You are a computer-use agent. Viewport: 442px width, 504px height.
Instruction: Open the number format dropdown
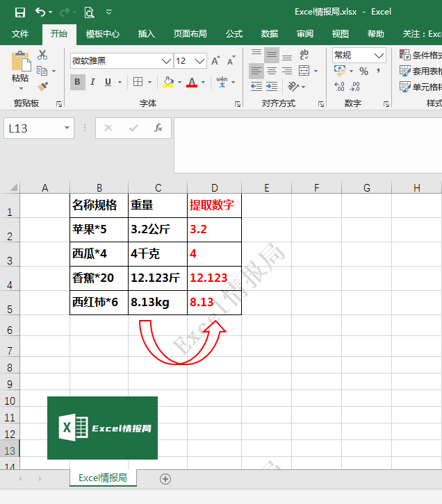[x=379, y=55]
